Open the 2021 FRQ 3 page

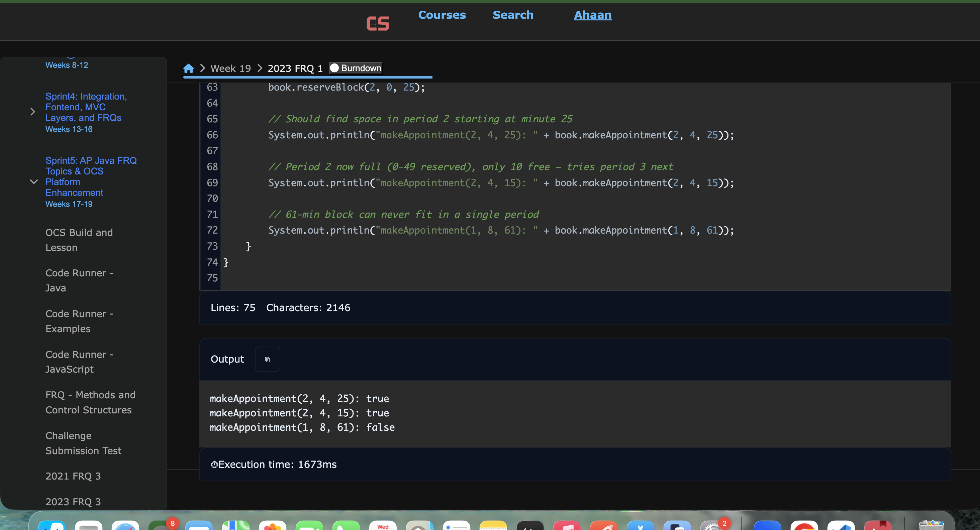[x=73, y=476]
